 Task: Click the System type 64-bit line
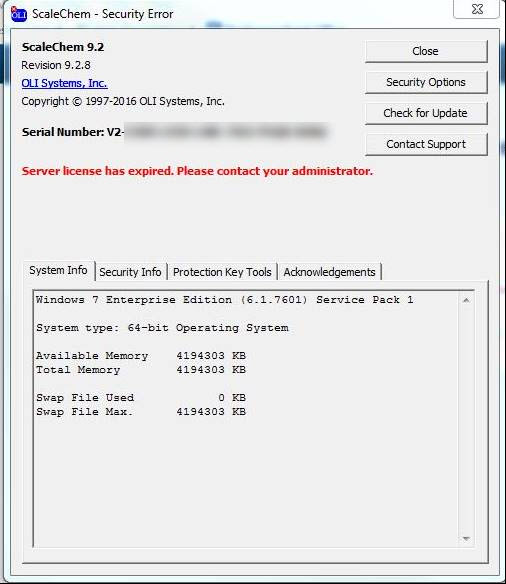tap(162, 328)
